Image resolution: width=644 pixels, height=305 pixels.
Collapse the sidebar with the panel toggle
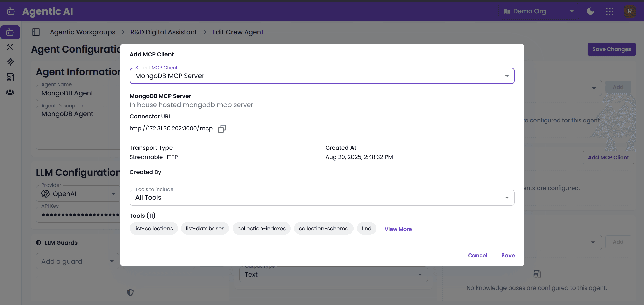36,32
